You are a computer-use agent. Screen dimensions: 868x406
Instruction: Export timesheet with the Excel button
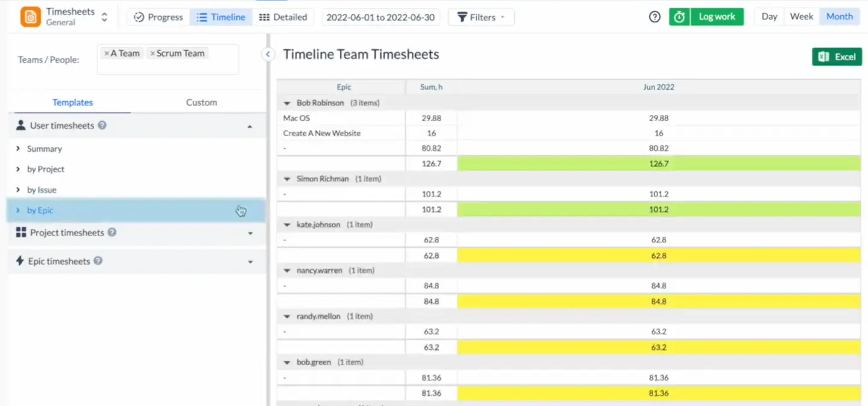(x=837, y=57)
